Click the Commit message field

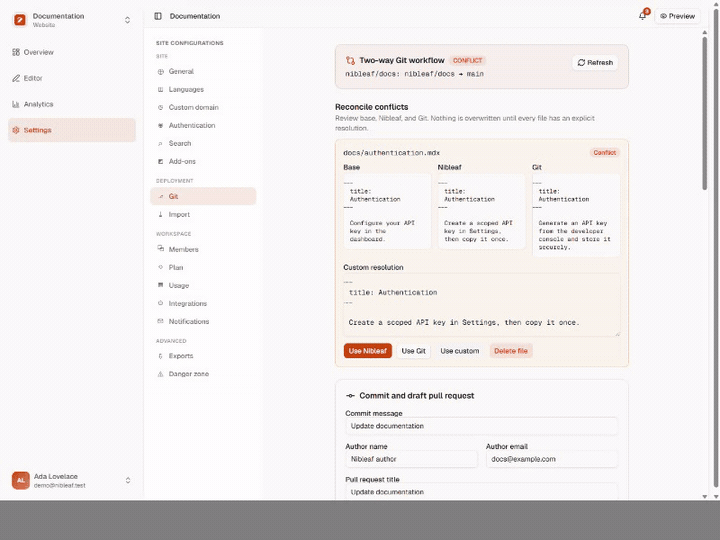tap(482, 426)
